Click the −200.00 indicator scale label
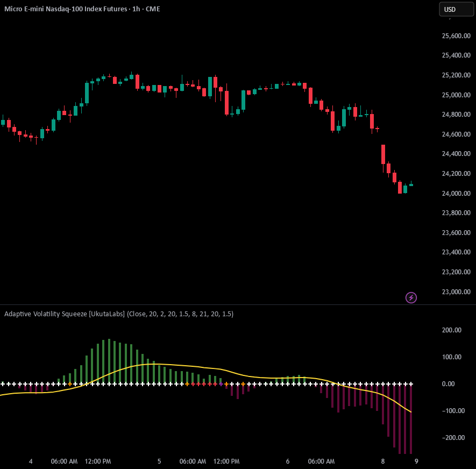The image size is (476, 469). [x=453, y=438]
